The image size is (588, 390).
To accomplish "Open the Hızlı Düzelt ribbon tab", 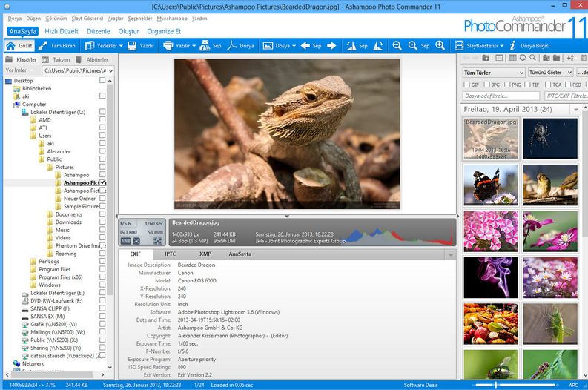I will [x=60, y=31].
